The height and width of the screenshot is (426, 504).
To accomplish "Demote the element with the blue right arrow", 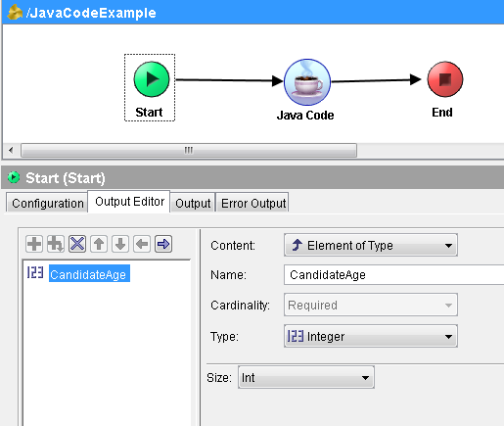I will pyautogui.click(x=163, y=244).
